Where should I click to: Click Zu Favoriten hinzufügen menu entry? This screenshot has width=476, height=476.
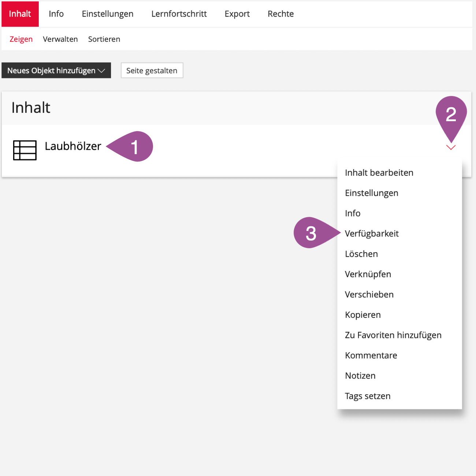393,335
